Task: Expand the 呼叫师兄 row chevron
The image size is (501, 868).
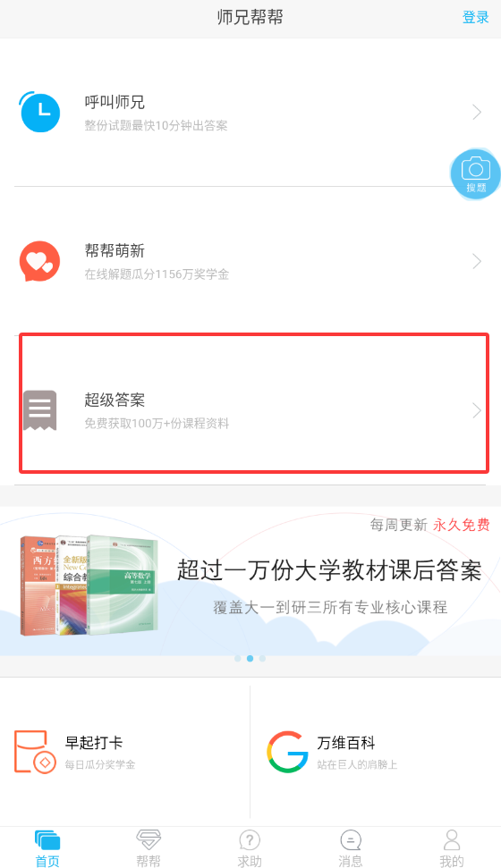Action: [477, 113]
